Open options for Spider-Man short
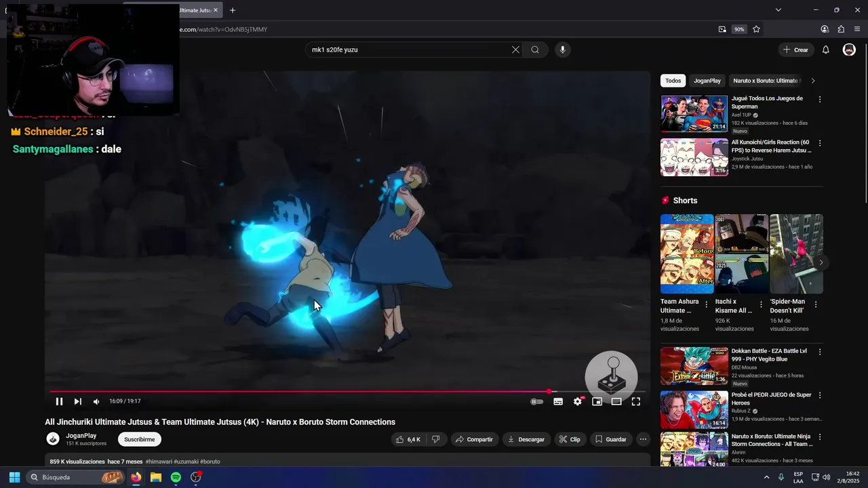 [816, 304]
